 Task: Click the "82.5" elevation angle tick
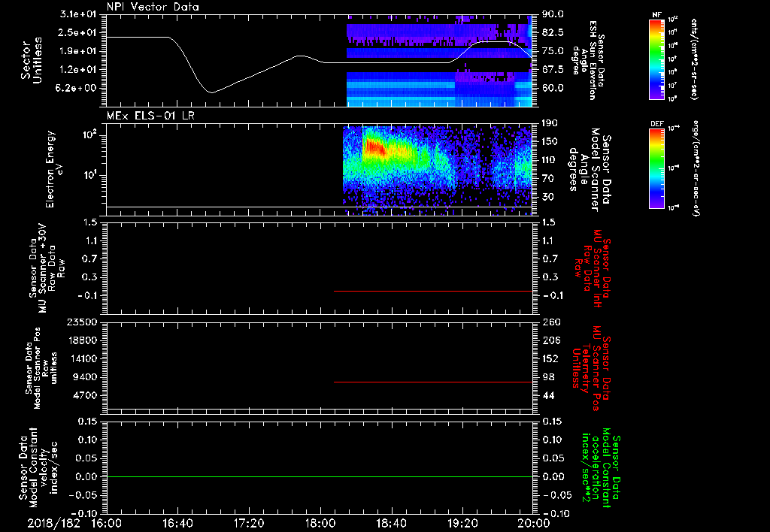(553, 32)
